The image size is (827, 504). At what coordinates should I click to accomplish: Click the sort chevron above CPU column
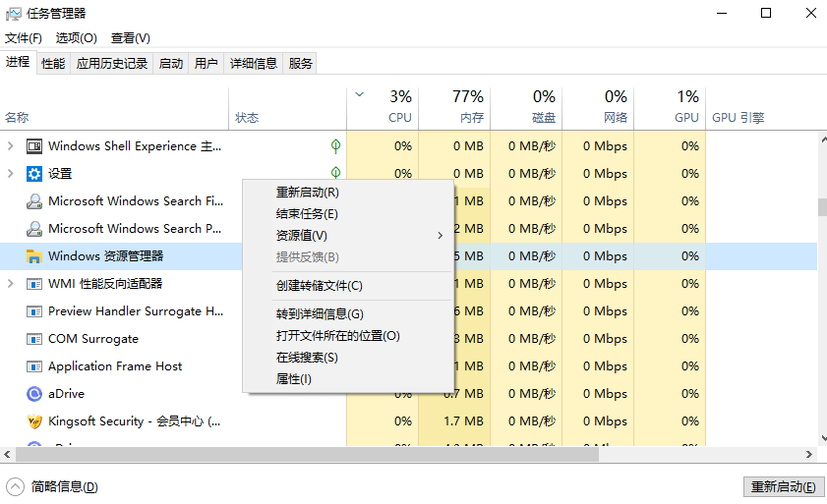click(x=360, y=95)
